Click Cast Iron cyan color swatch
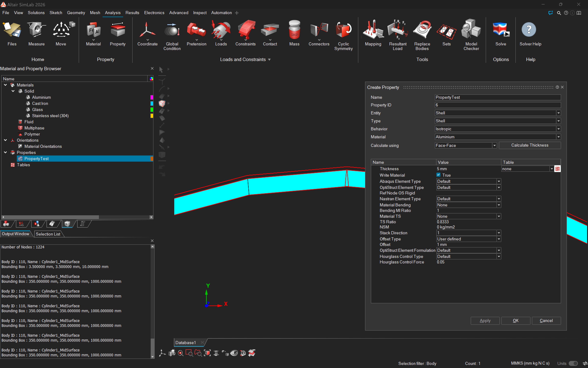Screen dimensions: 588x368 point(152,103)
